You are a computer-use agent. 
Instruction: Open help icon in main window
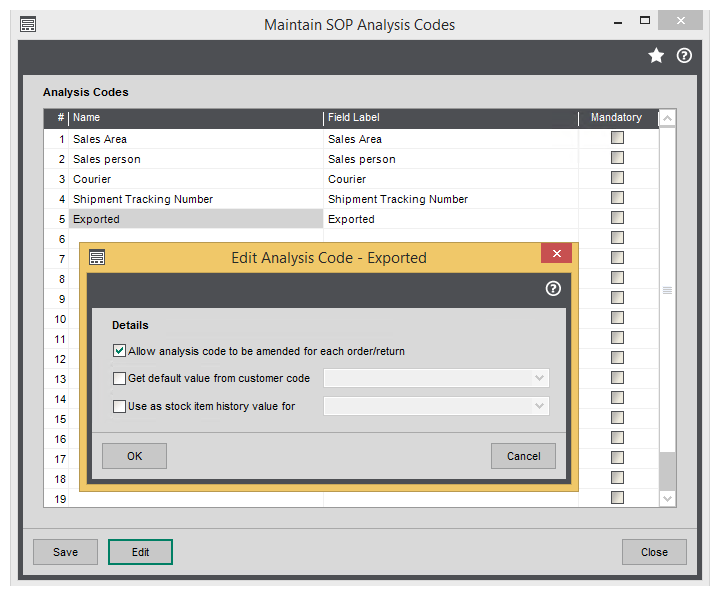pos(684,56)
